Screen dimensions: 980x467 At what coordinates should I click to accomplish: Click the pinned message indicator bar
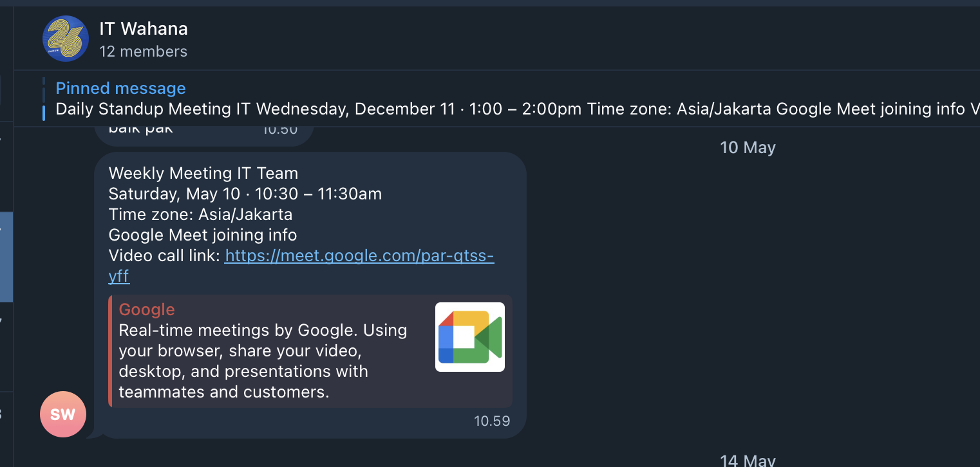pyautogui.click(x=44, y=99)
